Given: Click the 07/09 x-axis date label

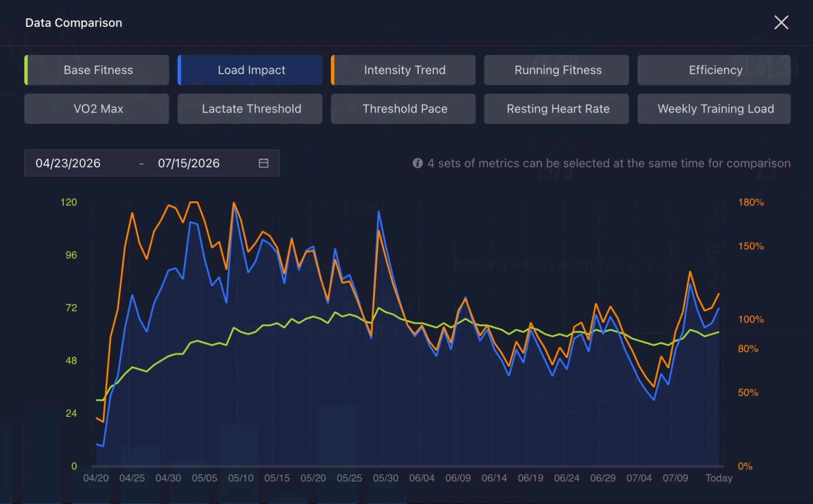Looking at the screenshot, I should [675, 478].
